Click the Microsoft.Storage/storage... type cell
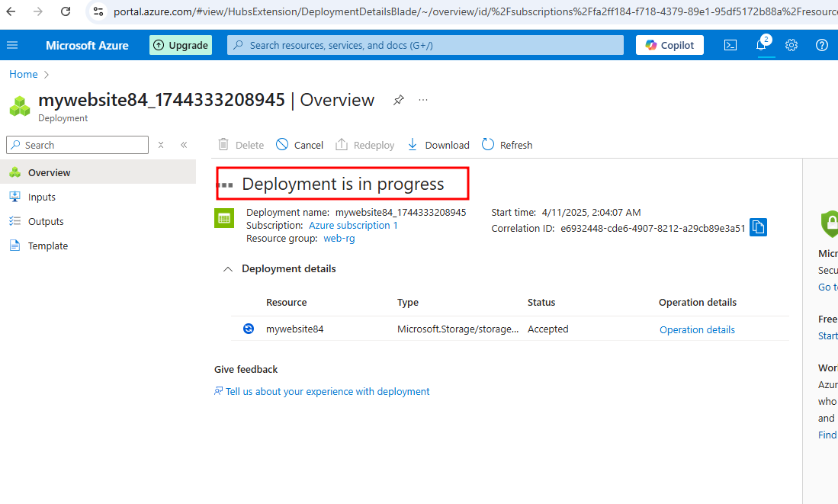The width and height of the screenshot is (838, 504). (x=458, y=329)
